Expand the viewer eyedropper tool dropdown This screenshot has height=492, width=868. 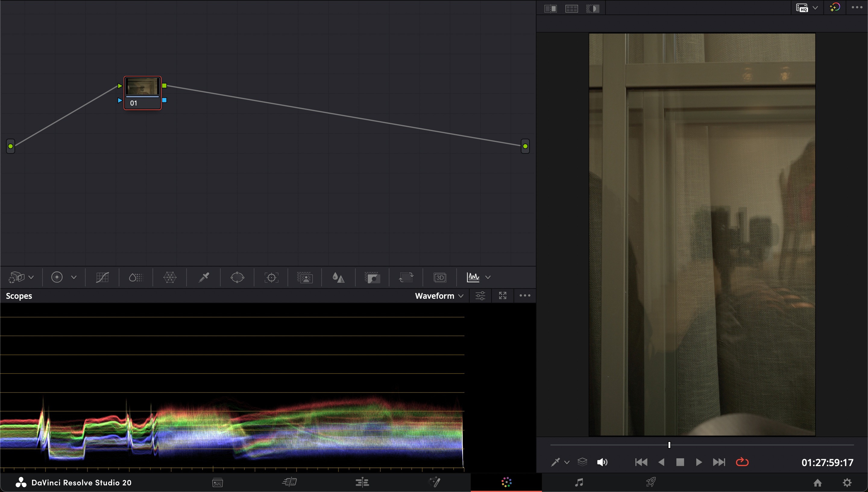pyautogui.click(x=567, y=462)
